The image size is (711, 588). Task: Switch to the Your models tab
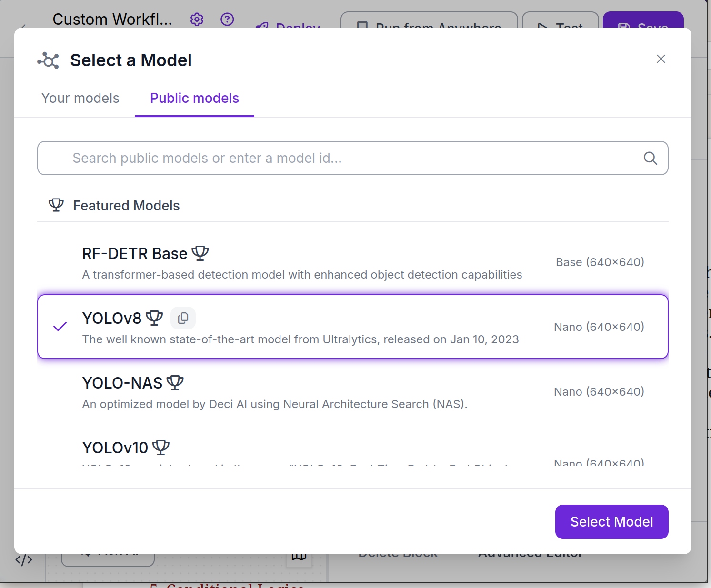click(x=80, y=98)
